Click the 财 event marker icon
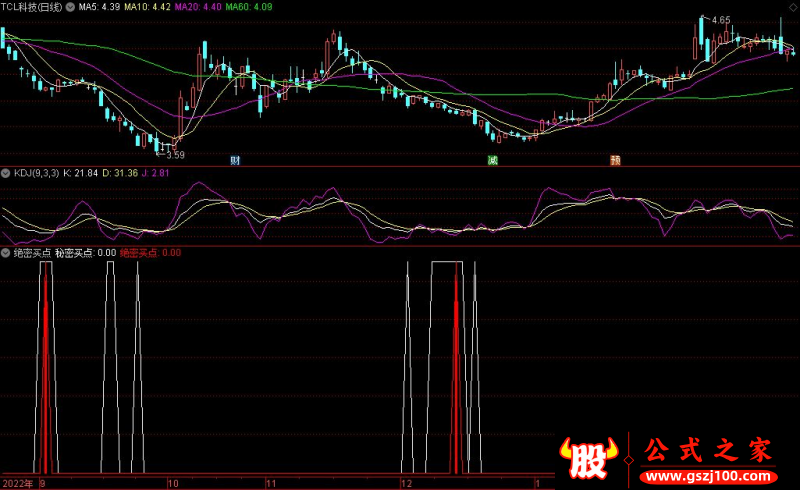800x490 pixels. click(x=235, y=160)
